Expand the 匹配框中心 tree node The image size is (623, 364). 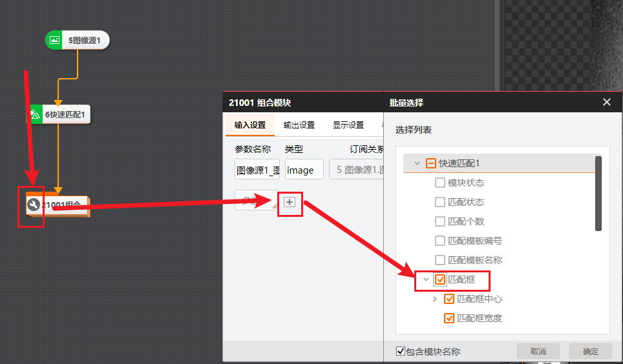tap(435, 299)
